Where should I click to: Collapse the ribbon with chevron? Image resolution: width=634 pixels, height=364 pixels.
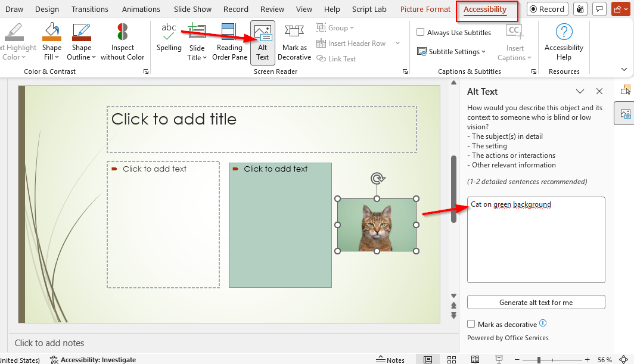pos(624,70)
